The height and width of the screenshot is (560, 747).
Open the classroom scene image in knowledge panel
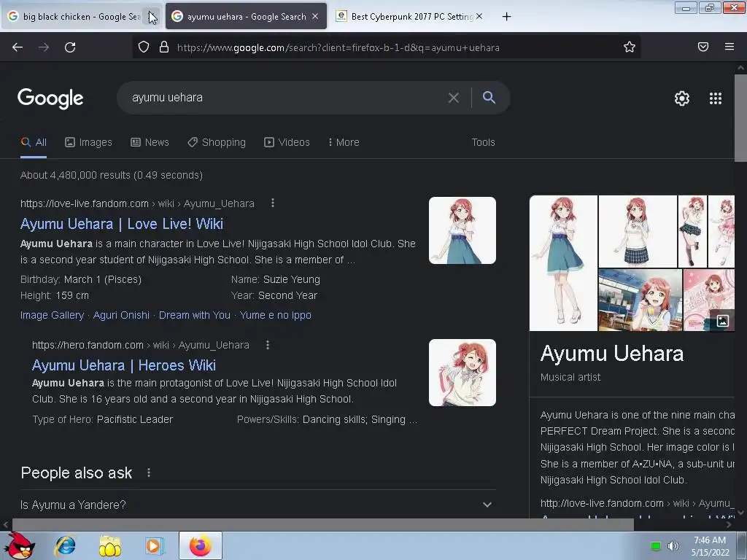tap(640, 300)
